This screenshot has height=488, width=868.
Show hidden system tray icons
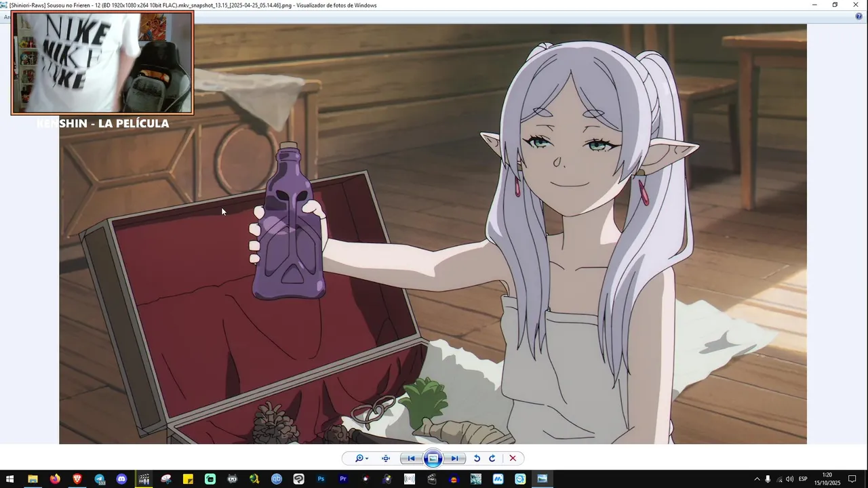[757, 479]
